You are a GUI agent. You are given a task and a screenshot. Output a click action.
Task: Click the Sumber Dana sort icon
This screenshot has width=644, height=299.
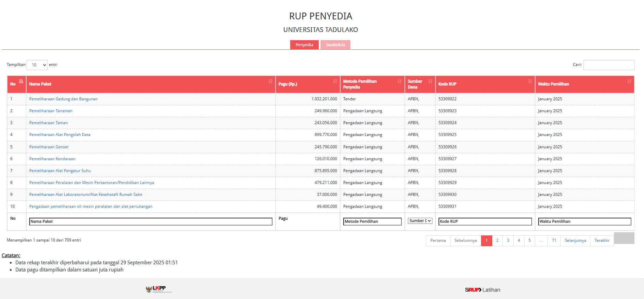(x=430, y=81)
